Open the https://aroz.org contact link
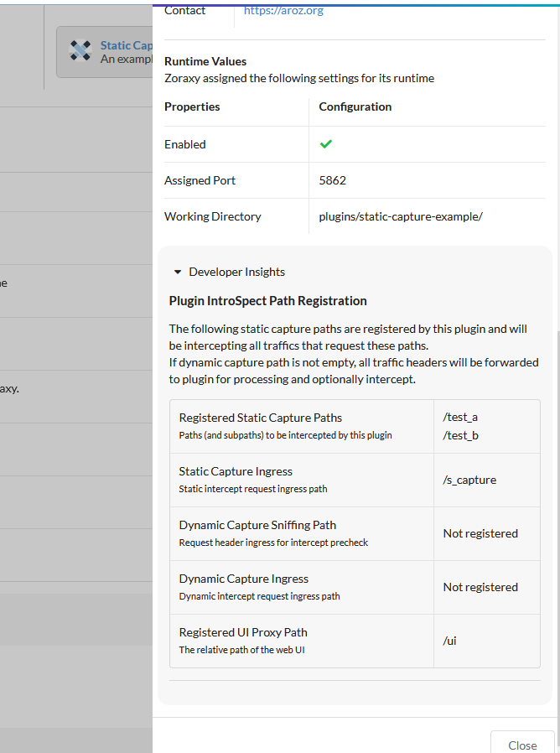The image size is (560, 753). (283, 10)
